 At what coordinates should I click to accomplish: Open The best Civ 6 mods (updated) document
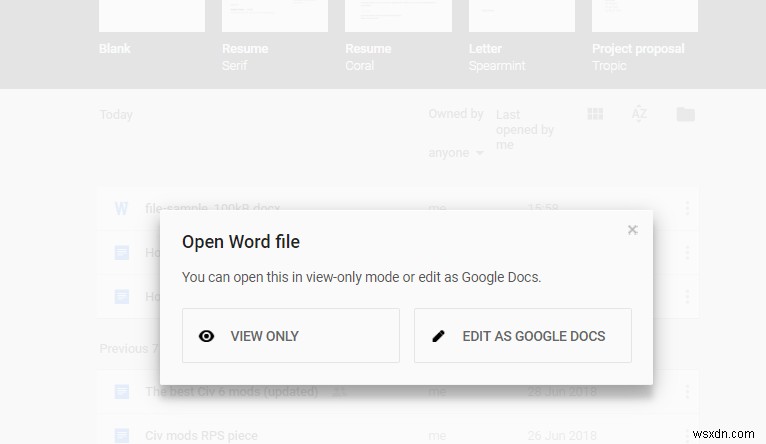(x=232, y=391)
